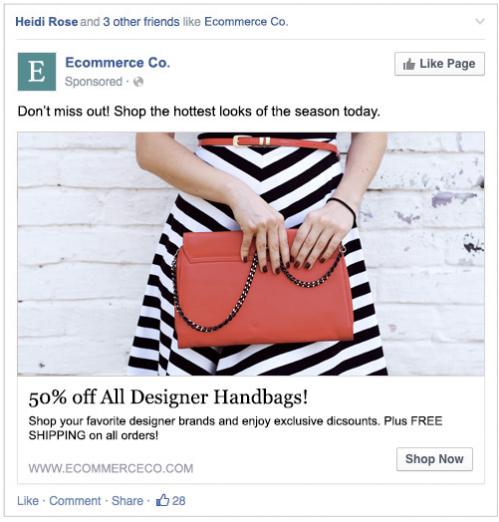The image size is (499, 522).
Task: Open the 3 other friends link
Action: click(141, 22)
